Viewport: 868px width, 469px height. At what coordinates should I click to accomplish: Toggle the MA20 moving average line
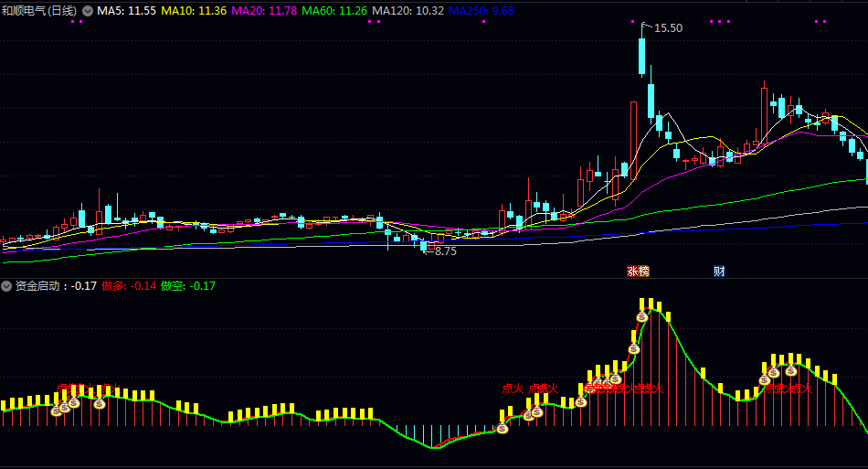(264, 11)
